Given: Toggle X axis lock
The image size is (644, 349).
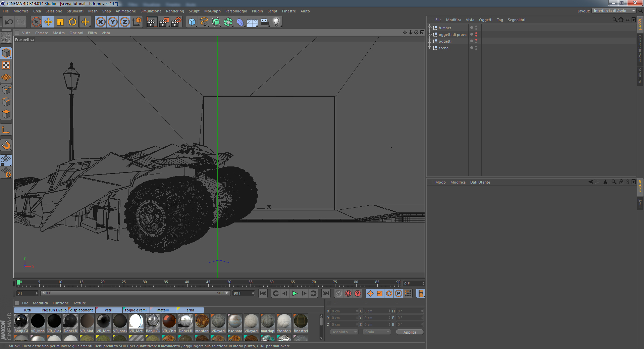Looking at the screenshot, I should point(100,22).
